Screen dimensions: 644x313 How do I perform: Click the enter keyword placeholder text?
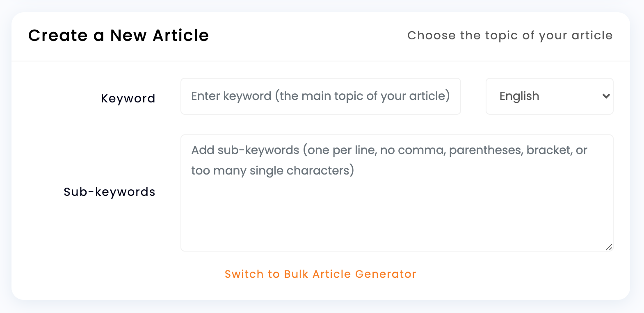(x=320, y=96)
